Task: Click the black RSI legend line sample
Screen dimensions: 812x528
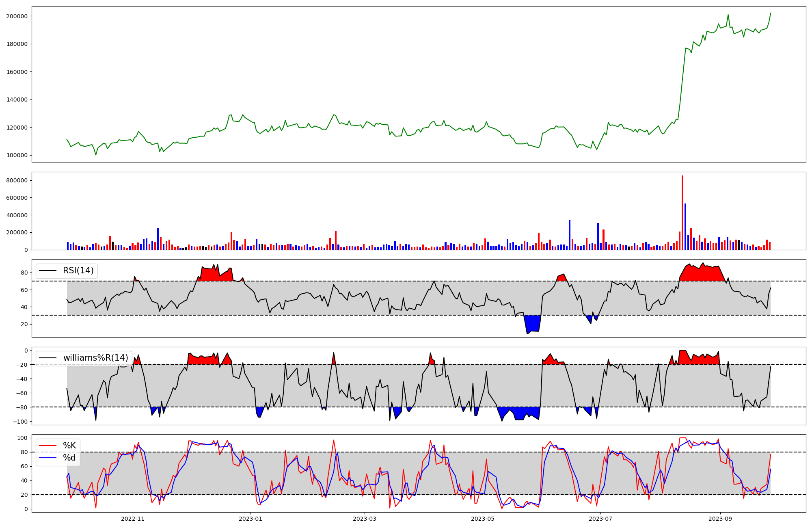Action: click(48, 270)
